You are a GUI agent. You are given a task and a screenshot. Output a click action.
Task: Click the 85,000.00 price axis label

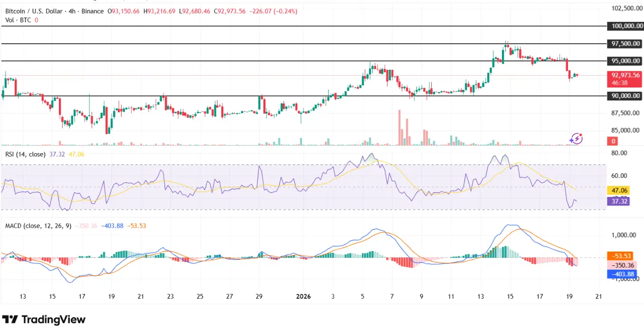pyautogui.click(x=625, y=130)
